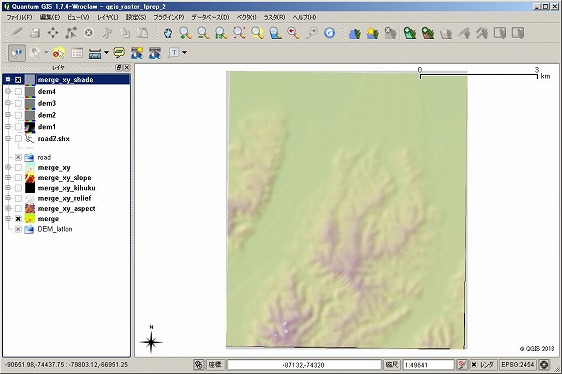Collapse the dem4 layer node
The height and width of the screenshot is (374, 562).
8,91
